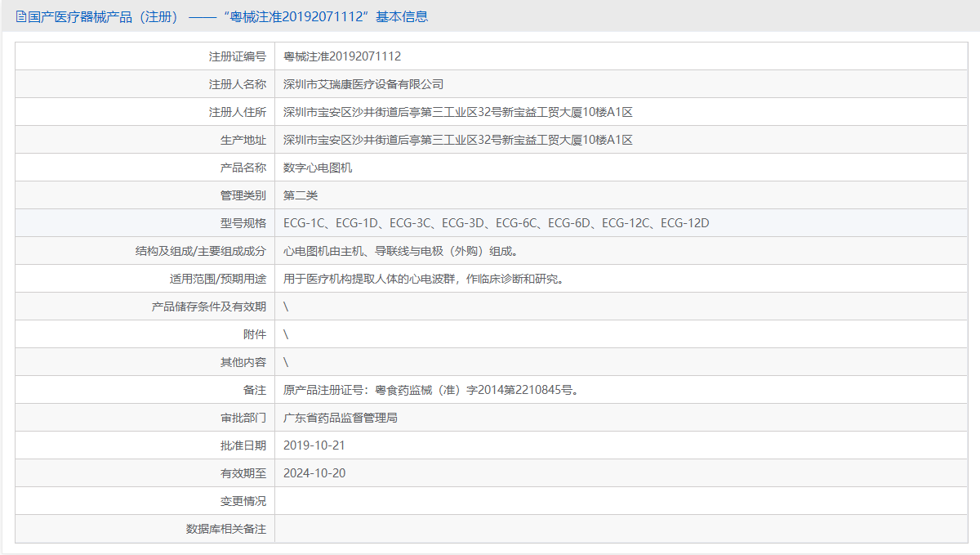Select the text "心电图机由主机、导联线与电极（外购）组成。"
980x555 pixels.
(400, 251)
